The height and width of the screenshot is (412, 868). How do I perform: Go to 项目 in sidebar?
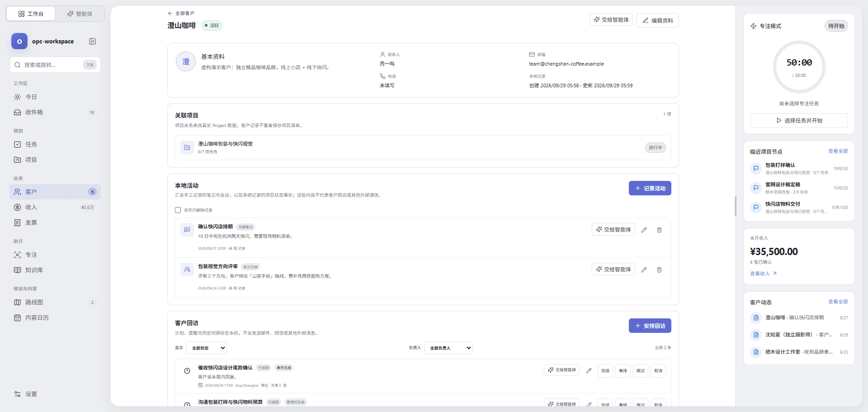coord(55,160)
